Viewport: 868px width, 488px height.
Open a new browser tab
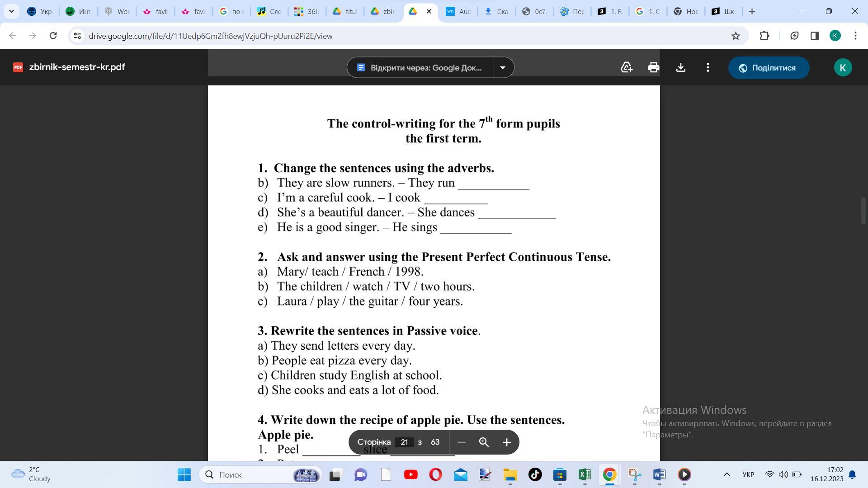click(752, 11)
